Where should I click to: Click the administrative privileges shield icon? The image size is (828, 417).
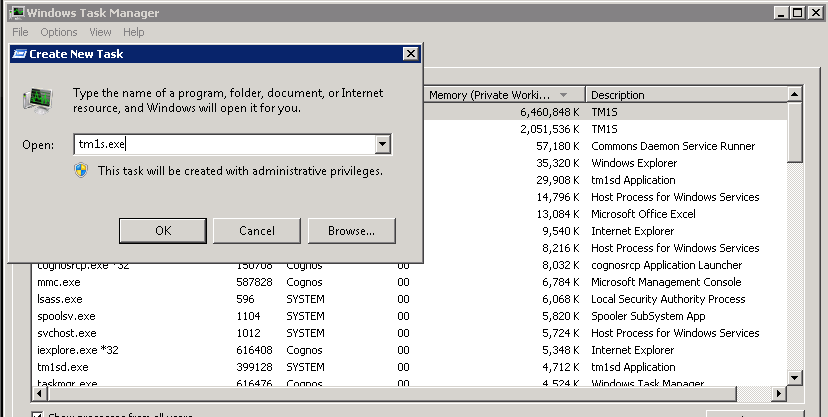(81, 170)
